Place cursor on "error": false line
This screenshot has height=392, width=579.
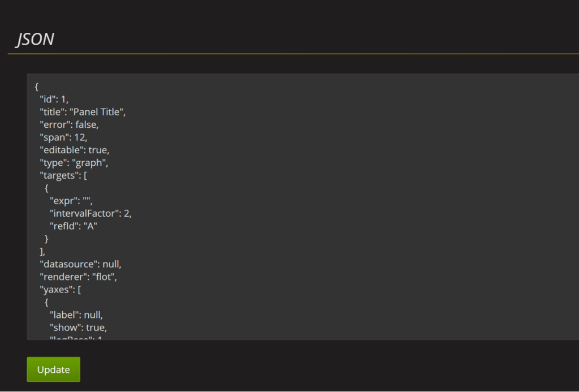[69, 124]
